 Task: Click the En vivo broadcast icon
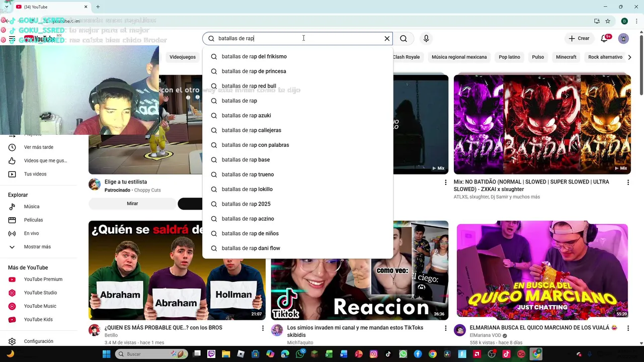tap(12, 234)
